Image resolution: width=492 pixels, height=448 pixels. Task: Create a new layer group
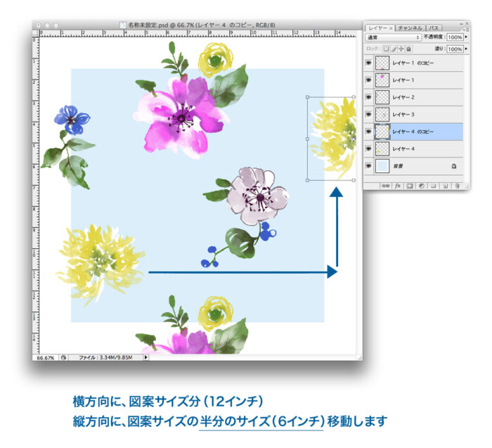[434, 186]
